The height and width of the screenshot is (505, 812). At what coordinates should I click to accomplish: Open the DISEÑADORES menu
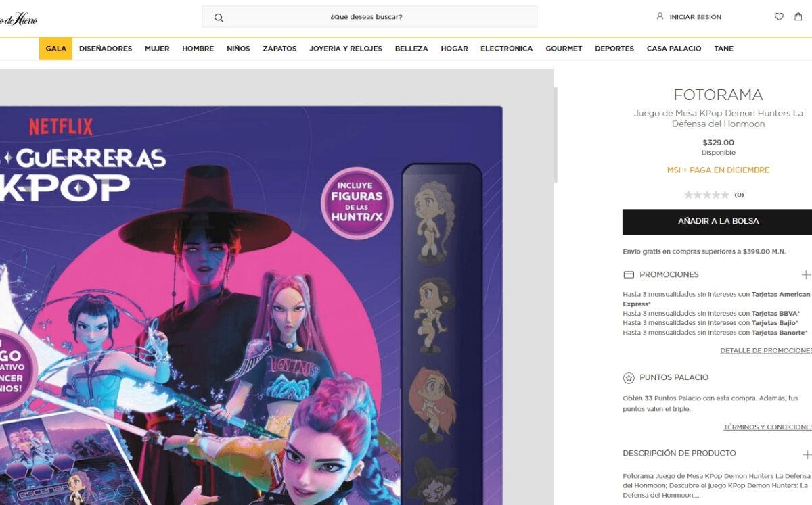coord(106,49)
